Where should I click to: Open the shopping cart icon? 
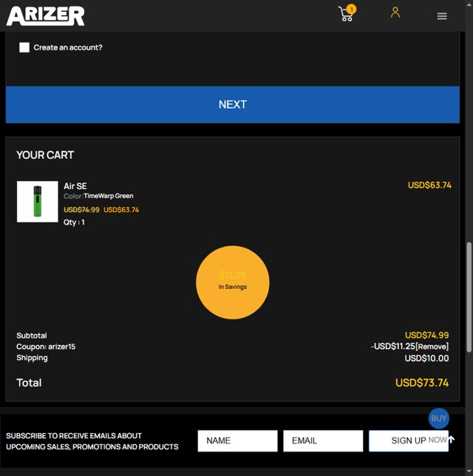[x=346, y=14]
